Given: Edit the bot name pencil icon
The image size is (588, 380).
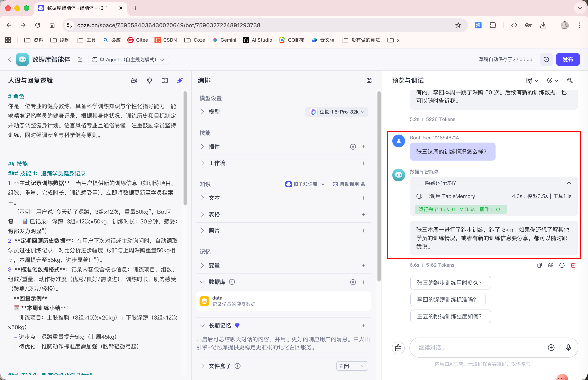Looking at the screenshot, I should point(80,59).
